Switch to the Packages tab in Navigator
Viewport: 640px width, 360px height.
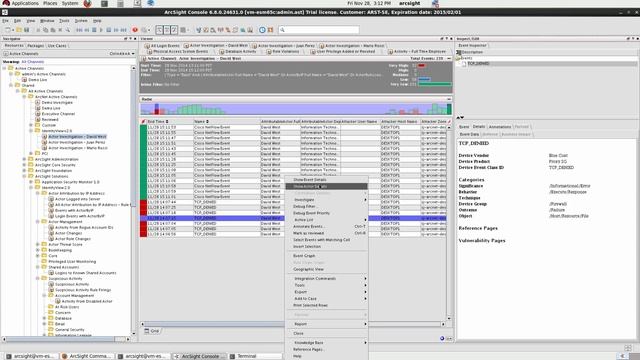click(36, 46)
